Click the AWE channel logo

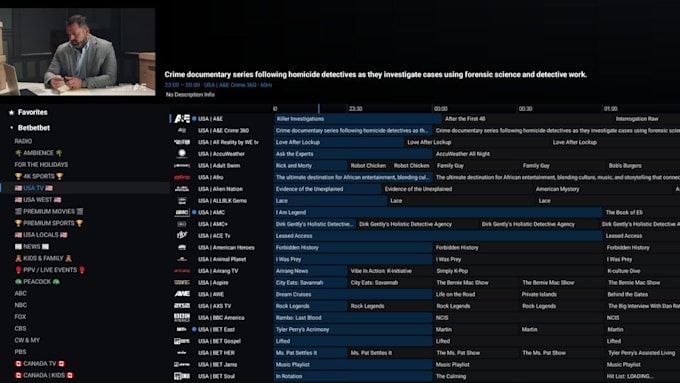(x=182, y=294)
